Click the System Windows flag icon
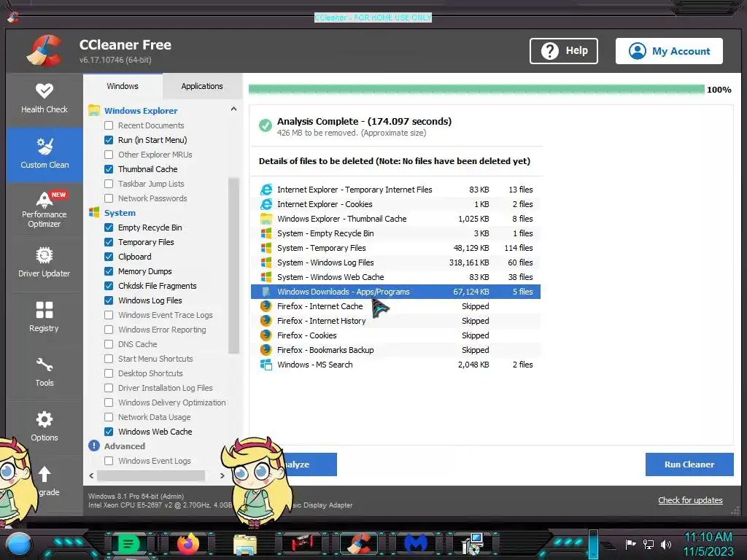The height and width of the screenshot is (560, 747). [x=94, y=213]
